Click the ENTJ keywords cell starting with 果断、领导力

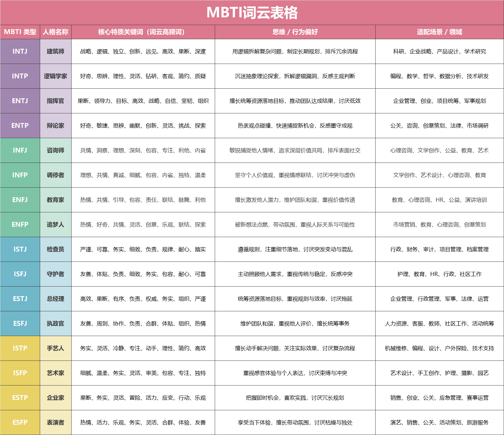pyautogui.click(x=143, y=101)
